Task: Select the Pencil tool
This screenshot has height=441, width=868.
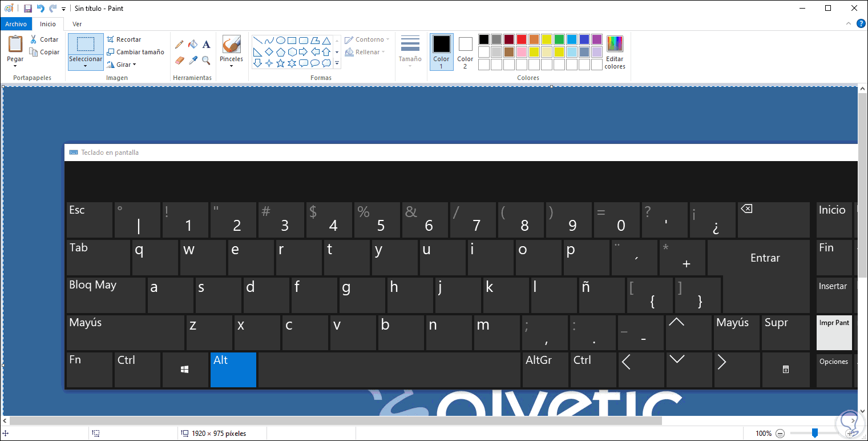Action: [179, 44]
